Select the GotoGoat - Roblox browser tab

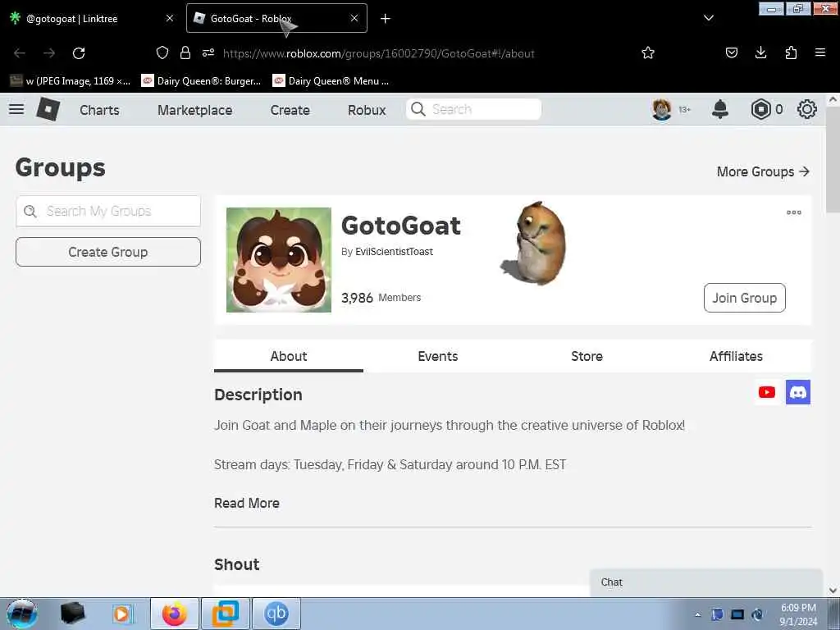click(x=276, y=18)
